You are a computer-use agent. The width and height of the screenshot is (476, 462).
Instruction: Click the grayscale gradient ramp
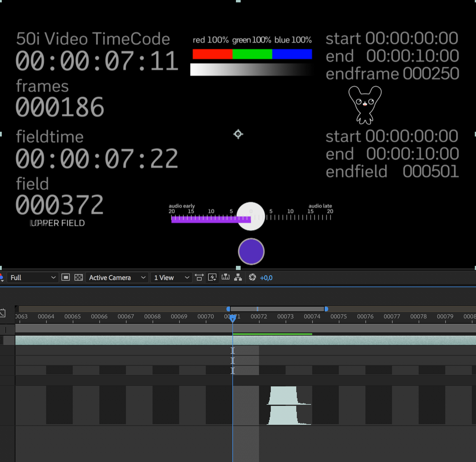[x=251, y=70]
